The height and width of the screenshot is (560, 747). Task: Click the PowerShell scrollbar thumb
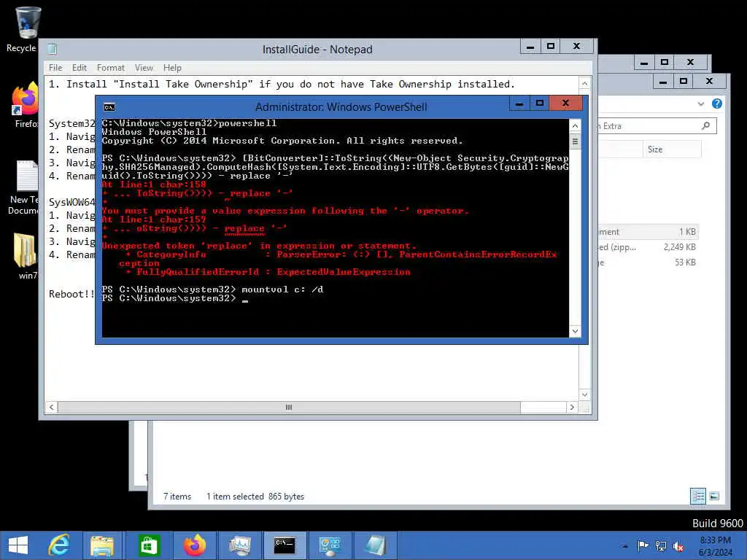pos(575,141)
